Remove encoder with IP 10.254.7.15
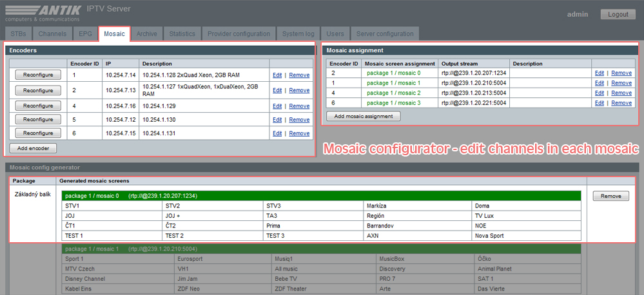The height and width of the screenshot is (295, 644). [x=299, y=133]
